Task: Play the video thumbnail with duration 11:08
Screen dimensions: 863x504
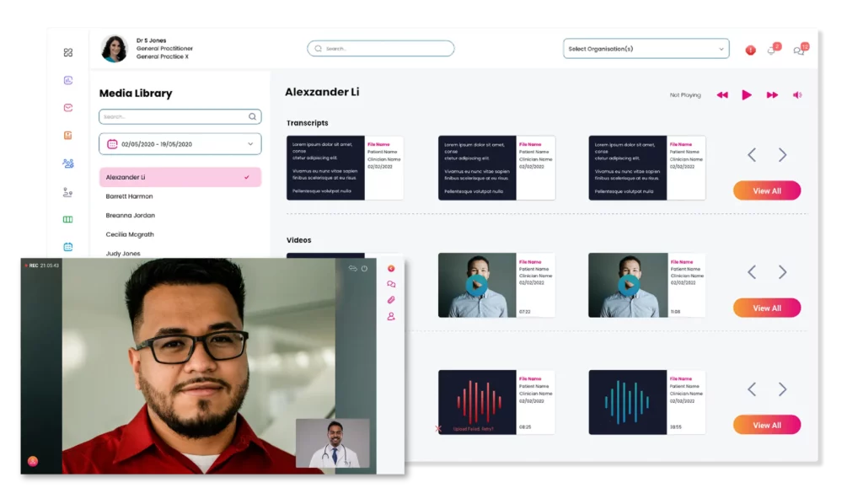Action: click(628, 285)
